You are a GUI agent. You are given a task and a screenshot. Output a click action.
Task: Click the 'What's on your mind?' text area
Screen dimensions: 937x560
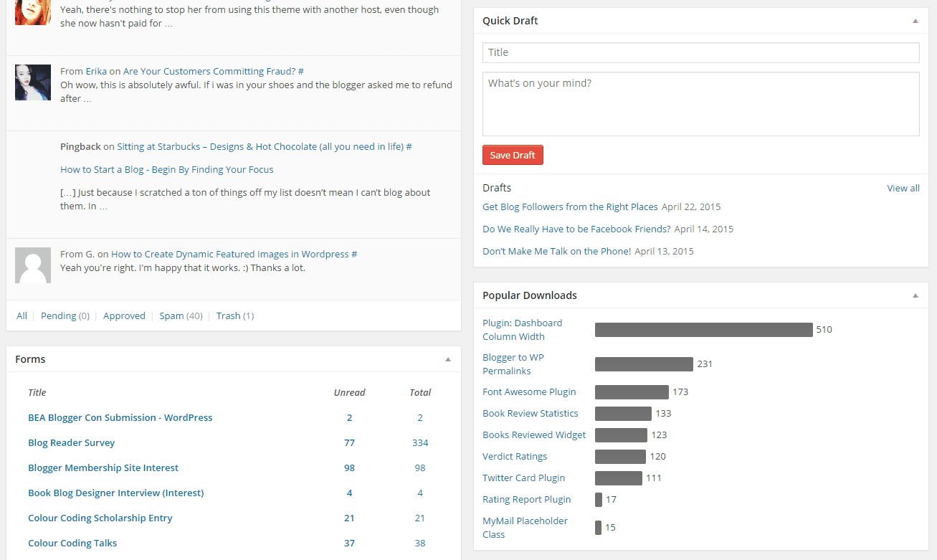700,104
